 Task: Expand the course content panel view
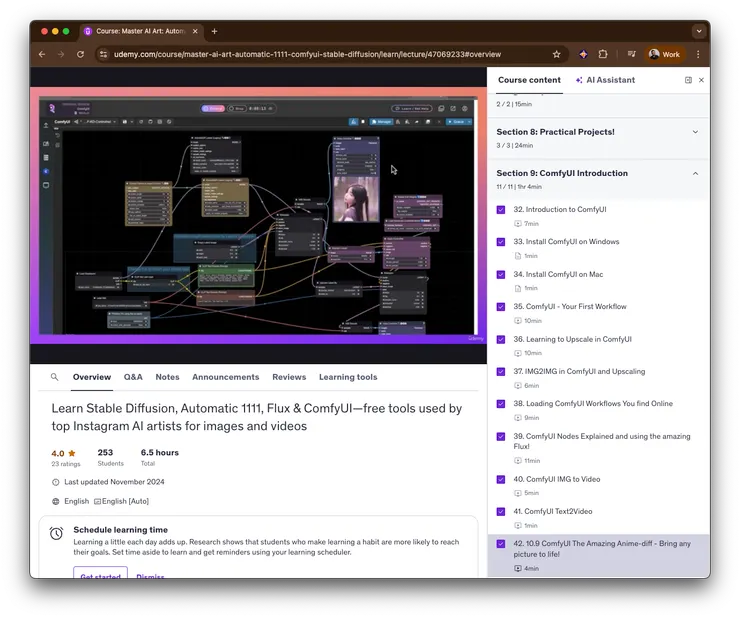tap(688, 80)
